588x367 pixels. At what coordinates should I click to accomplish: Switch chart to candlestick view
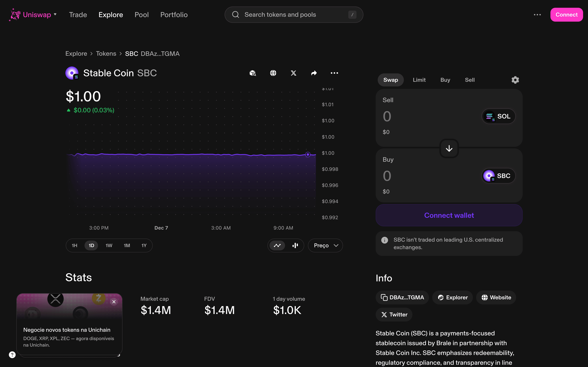click(295, 245)
